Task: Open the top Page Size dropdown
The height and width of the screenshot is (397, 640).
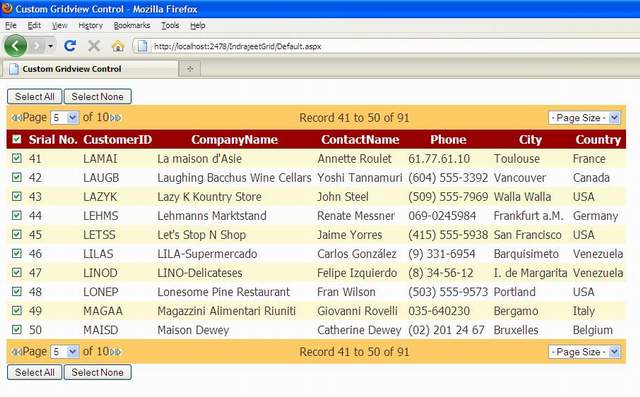Action: [x=584, y=118]
